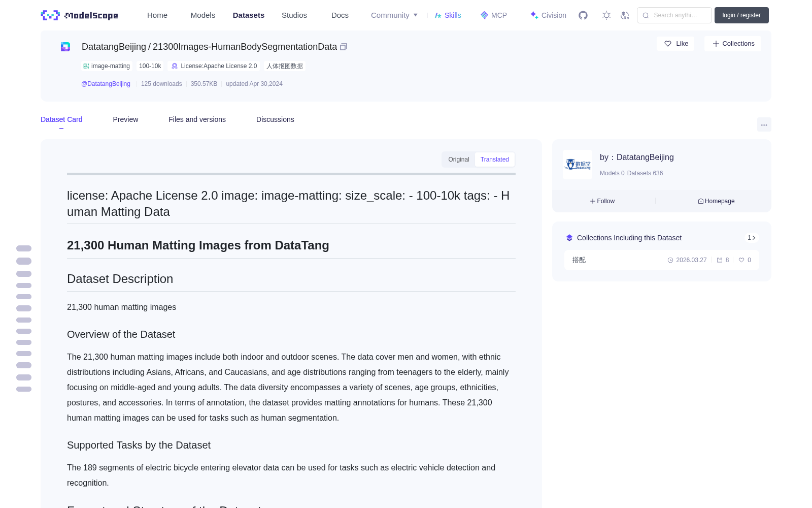812x508 pixels.
Task: Open the @DatatangBeijing author link
Action: click(x=106, y=84)
